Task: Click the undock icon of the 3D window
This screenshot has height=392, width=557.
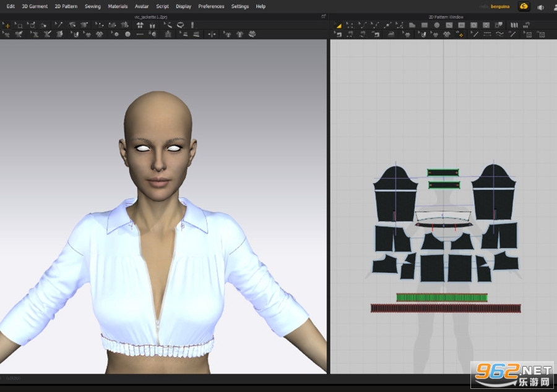Action: 323,16
